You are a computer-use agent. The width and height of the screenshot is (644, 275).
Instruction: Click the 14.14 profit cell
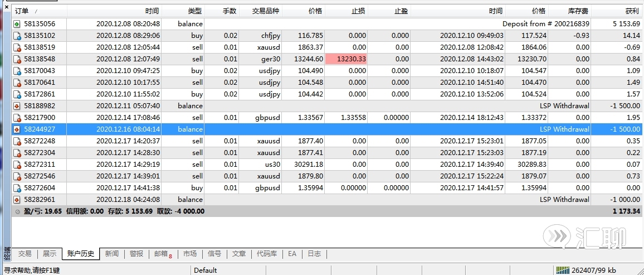[x=632, y=36]
